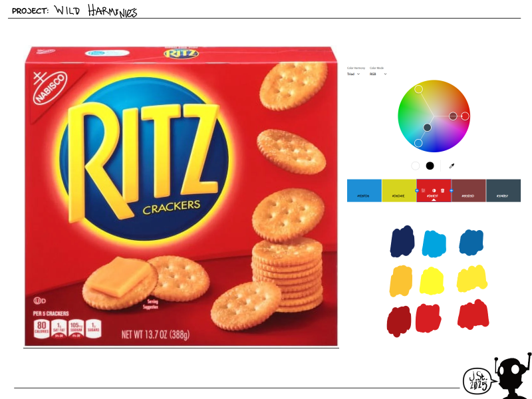
Task: Select the white background radio circle
Action: pos(415,166)
